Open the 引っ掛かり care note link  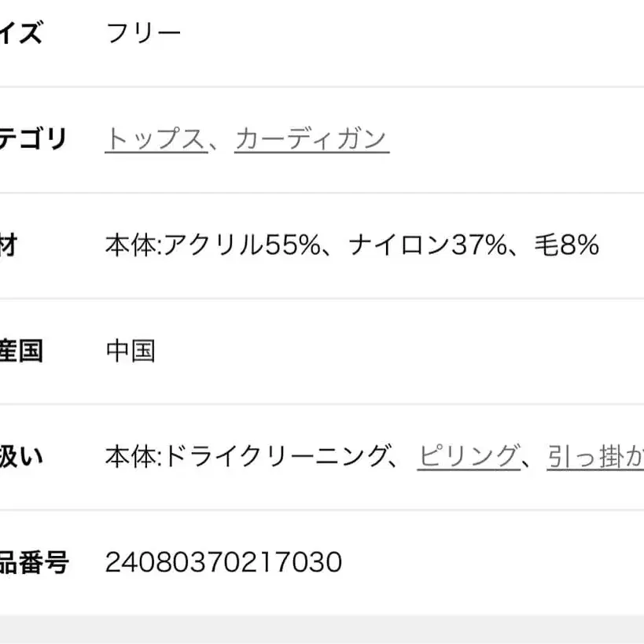(596, 456)
